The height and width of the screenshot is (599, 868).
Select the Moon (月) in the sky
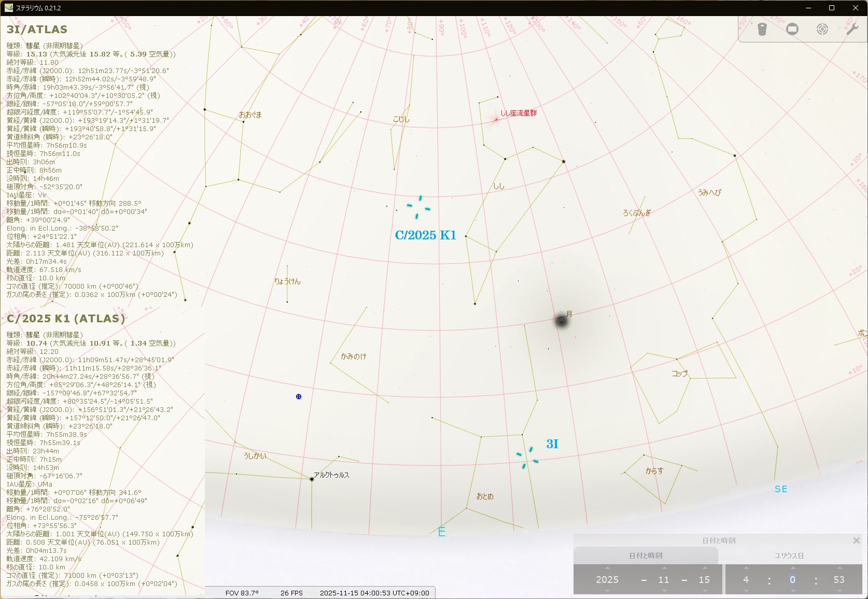point(562,321)
